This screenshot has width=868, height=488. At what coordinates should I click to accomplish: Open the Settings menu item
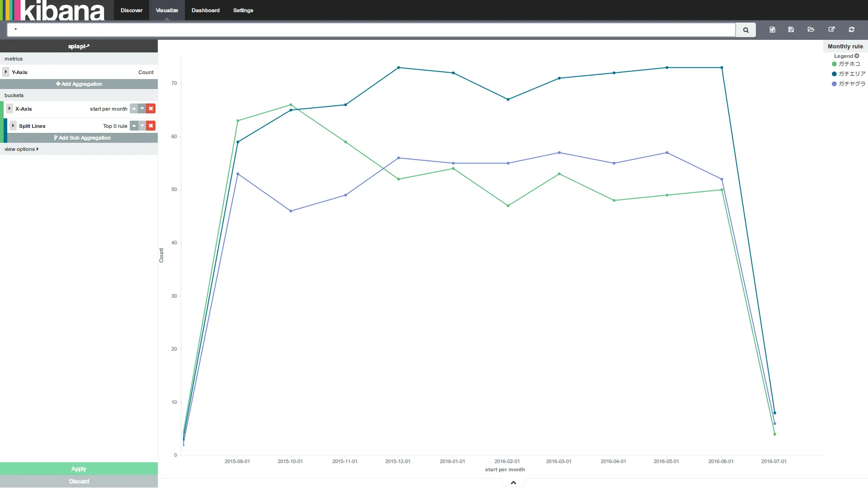pyautogui.click(x=243, y=10)
